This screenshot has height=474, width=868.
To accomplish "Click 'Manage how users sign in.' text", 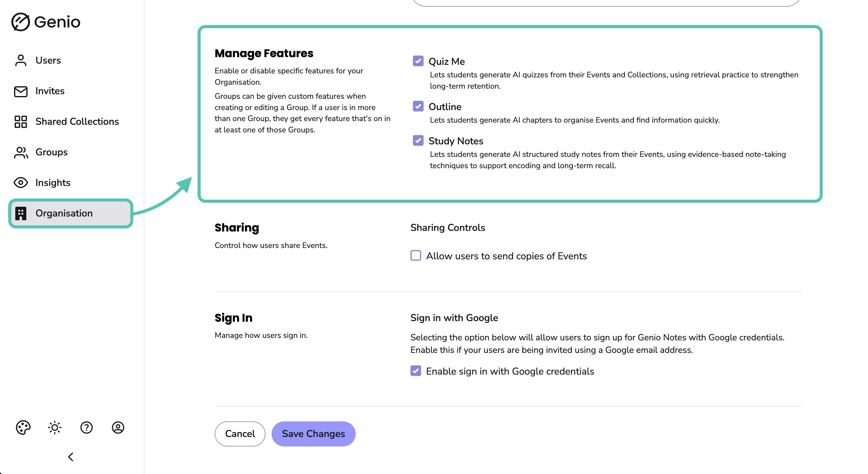I will [x=261, y=335].
